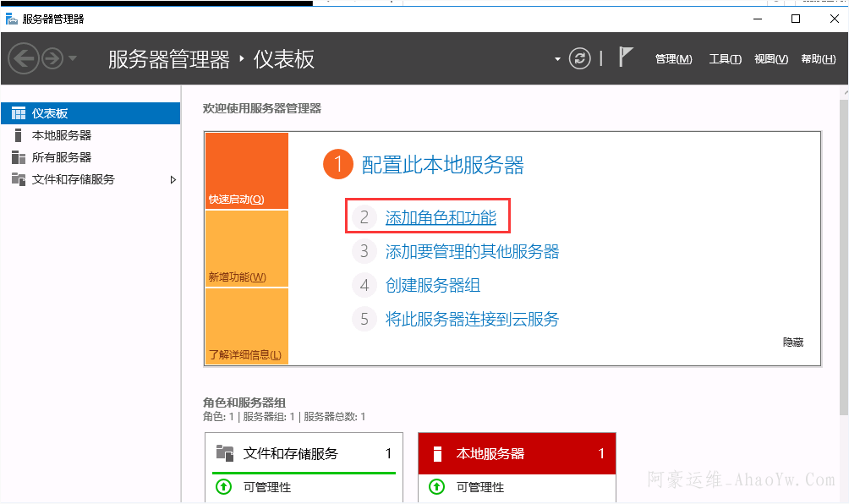Open the notifications flag icon
The image size is (849, 504).
click(x=626, y=58)
